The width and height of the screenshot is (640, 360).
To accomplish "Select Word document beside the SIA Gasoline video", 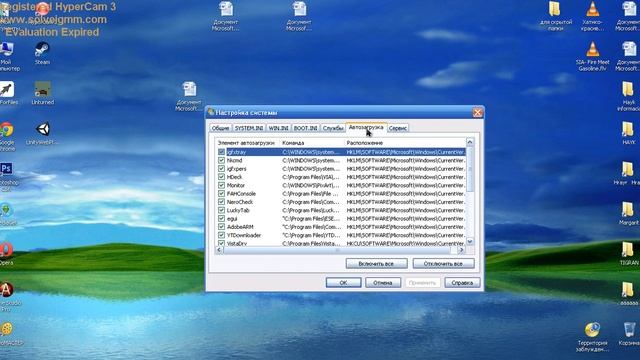I will 629,56.
